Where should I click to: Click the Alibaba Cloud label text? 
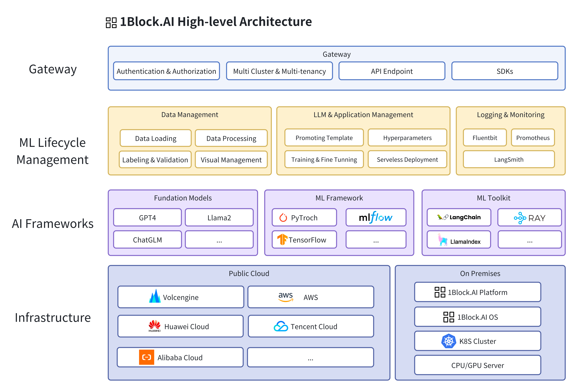click(180, 357)
